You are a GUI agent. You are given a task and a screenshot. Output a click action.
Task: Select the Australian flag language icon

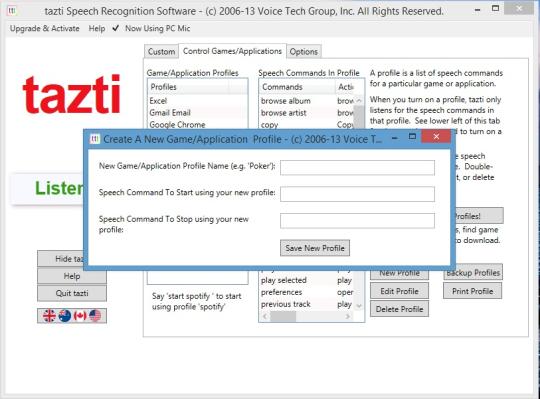[x=65, y=315]
